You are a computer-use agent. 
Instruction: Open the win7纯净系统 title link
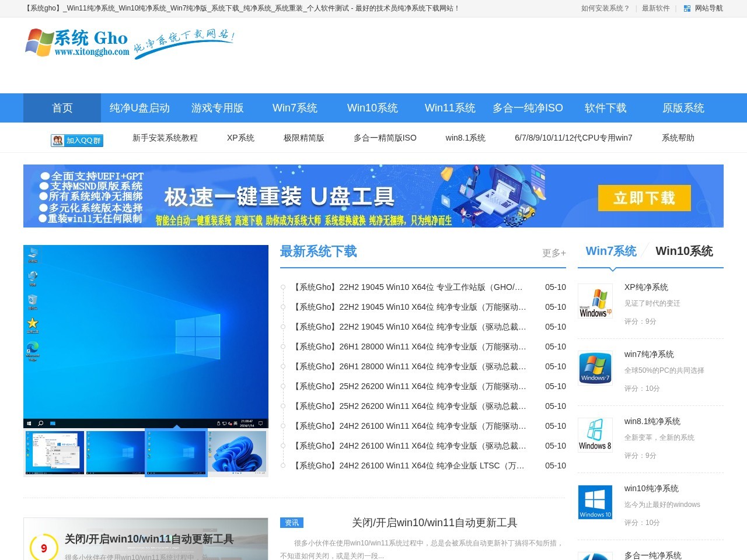(x=649, y=354)
